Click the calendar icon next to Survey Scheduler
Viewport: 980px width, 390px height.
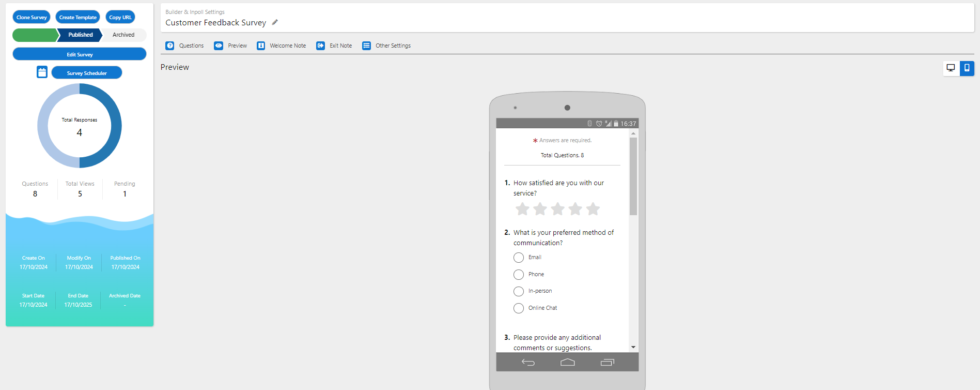[42, 72]
